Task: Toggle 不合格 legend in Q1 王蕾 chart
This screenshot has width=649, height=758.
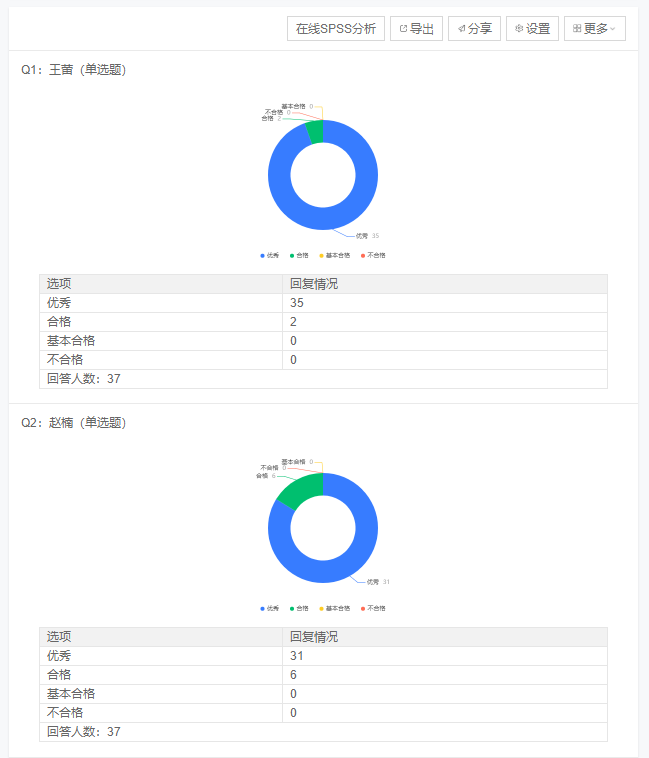Action: point(373,255)
